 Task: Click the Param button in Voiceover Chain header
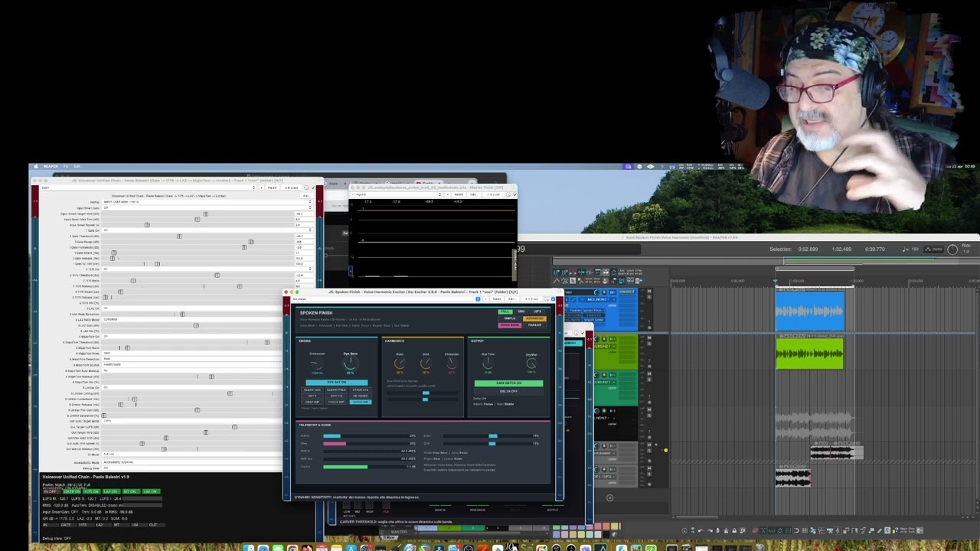click(272, 187)
